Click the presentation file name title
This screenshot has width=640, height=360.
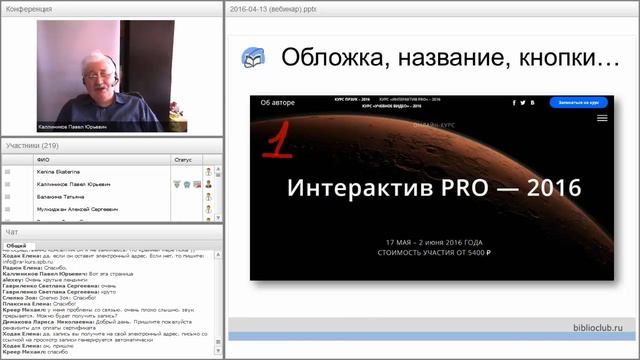[x=273, y=9]
